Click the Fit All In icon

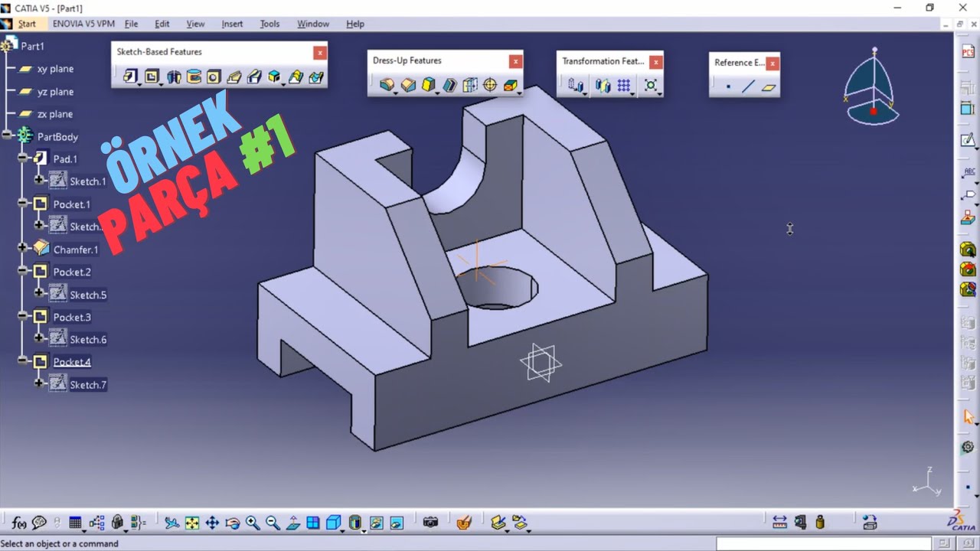tap(192, 523)
